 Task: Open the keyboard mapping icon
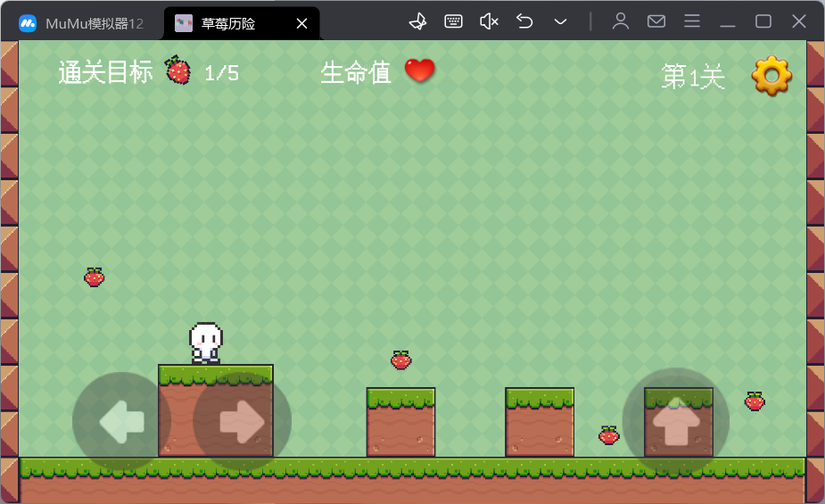click(x=453, y=21)
